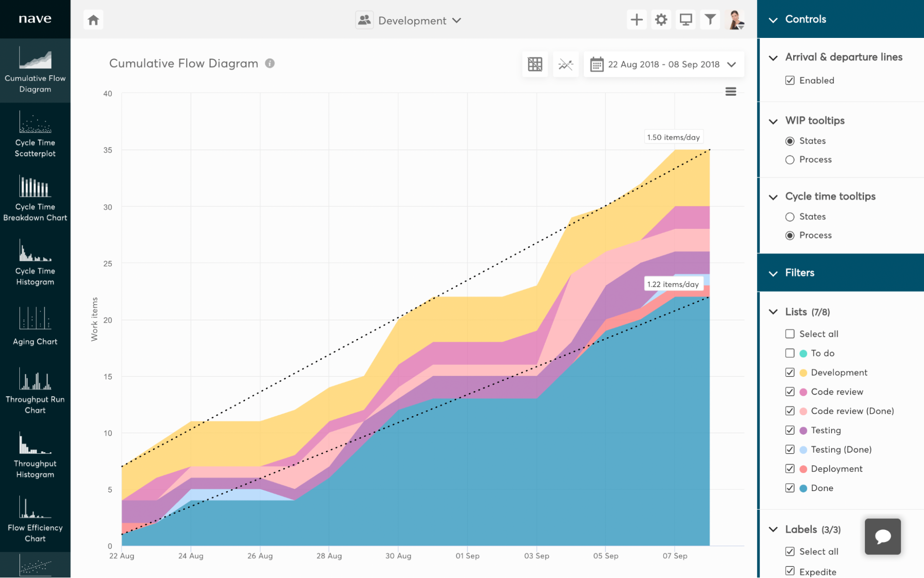
Task: Toggle the data table view icon
Action: (x=535, y=64)
